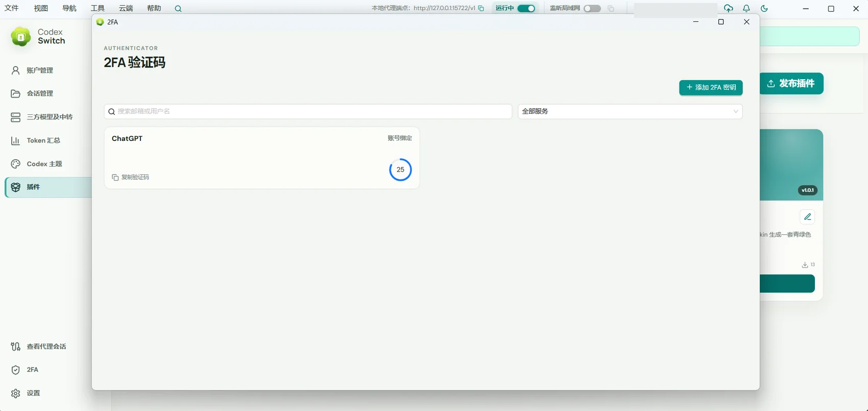Open the 文件 menu
This screenshot has width=868, height=411.
(x=12, y=8)
